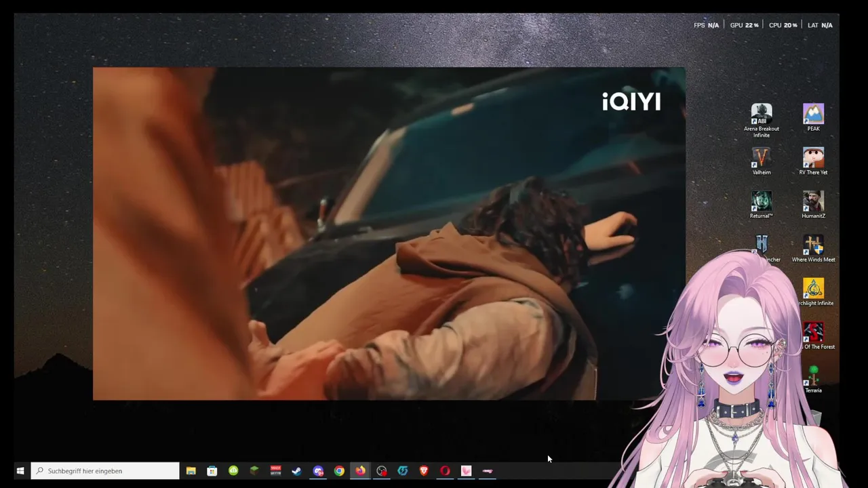Click the FPS N/A overlay readout
Image resolution: width=868 pixels, height=488 pixels.
706,25
